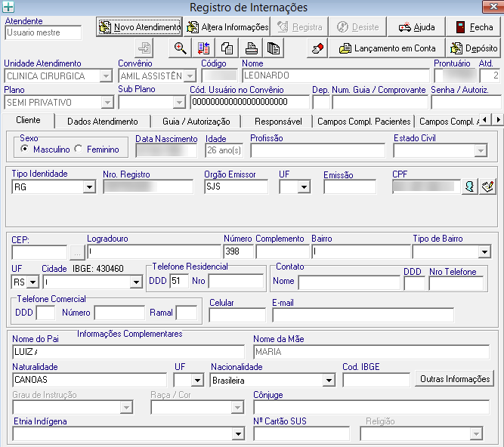Open the Tipo de Bairro dropdown
The width and height of the screenshot is (504, 447).
pyautogui.click(x=484, y=252)
